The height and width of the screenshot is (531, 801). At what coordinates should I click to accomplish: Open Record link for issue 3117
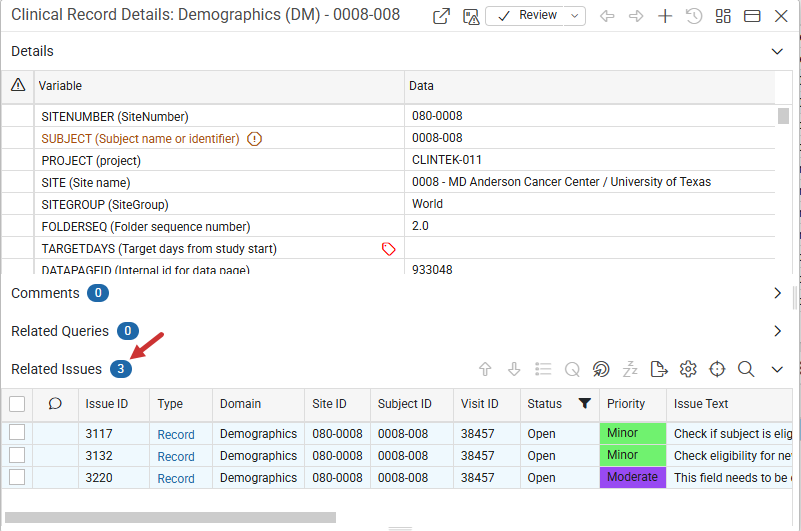click(176, 434)
